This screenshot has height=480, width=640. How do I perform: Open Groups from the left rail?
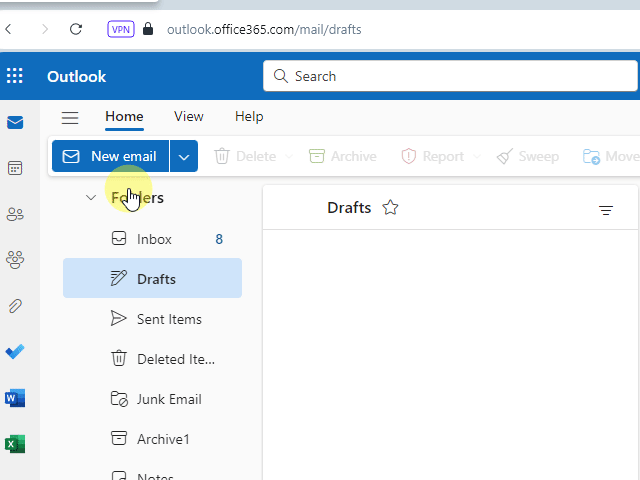pyautogui.click(x=15, y=260)
